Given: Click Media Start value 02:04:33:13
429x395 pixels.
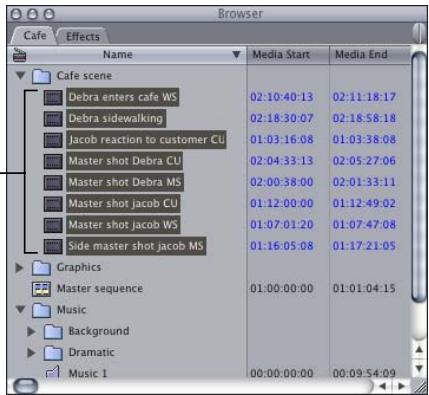Looking at the screenshot, I should tap(282, 161).
